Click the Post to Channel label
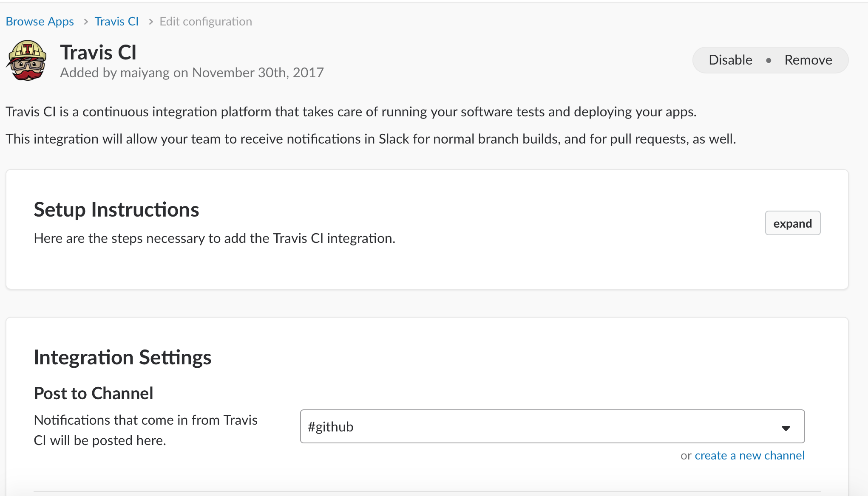 point(94,394)
